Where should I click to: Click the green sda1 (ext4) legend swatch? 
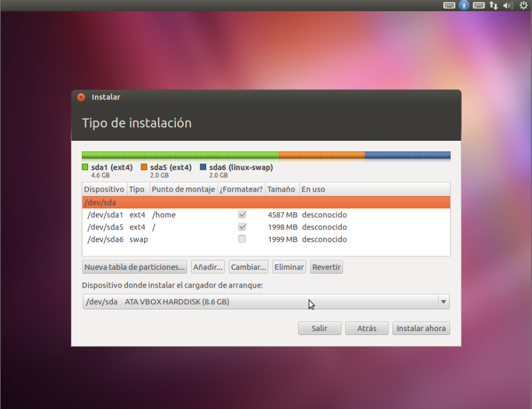click(85, 167)
